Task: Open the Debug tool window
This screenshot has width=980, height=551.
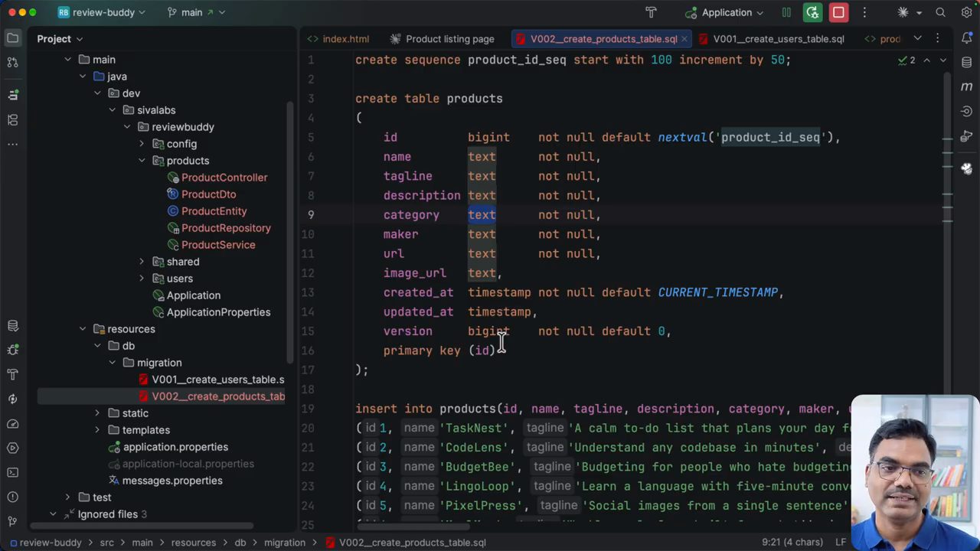Action: (x=12, y=350)
